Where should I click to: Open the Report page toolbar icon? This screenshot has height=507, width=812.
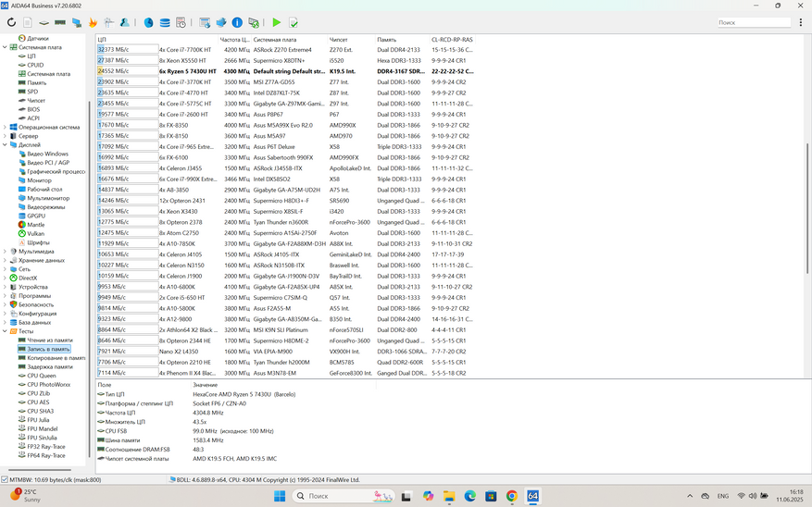(x=28, y=22)
